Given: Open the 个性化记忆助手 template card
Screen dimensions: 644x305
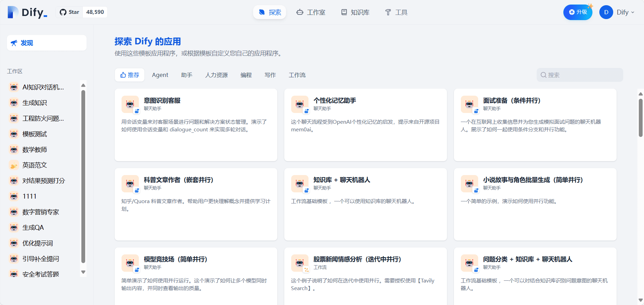Looking at the screenshot, I should [366, 125].
